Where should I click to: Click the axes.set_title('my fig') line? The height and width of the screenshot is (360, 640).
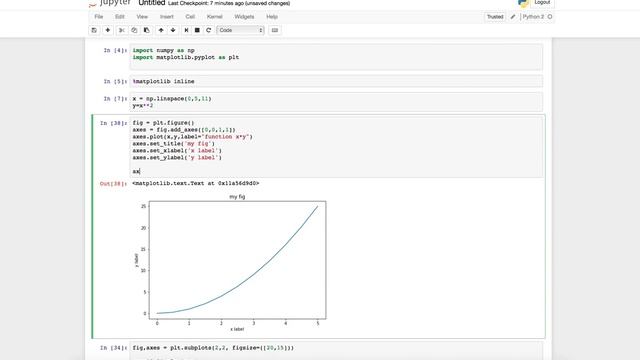pyautogui.click(x=173, y=144)
